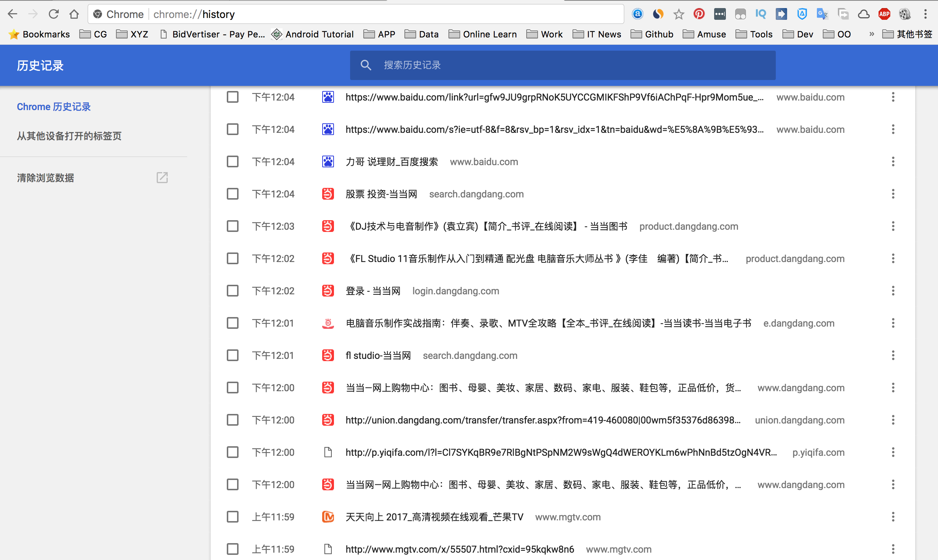Check the box for 股票 投资-当当网
Screen dimensions: 938x560
(232, 194)
